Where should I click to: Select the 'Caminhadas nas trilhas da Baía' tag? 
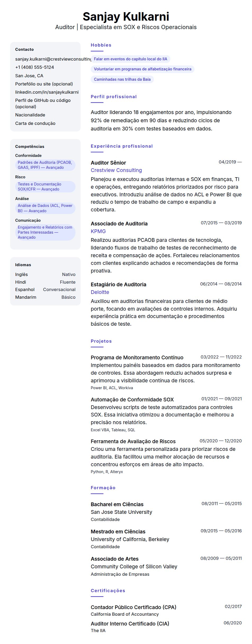[x=122, y=79]
